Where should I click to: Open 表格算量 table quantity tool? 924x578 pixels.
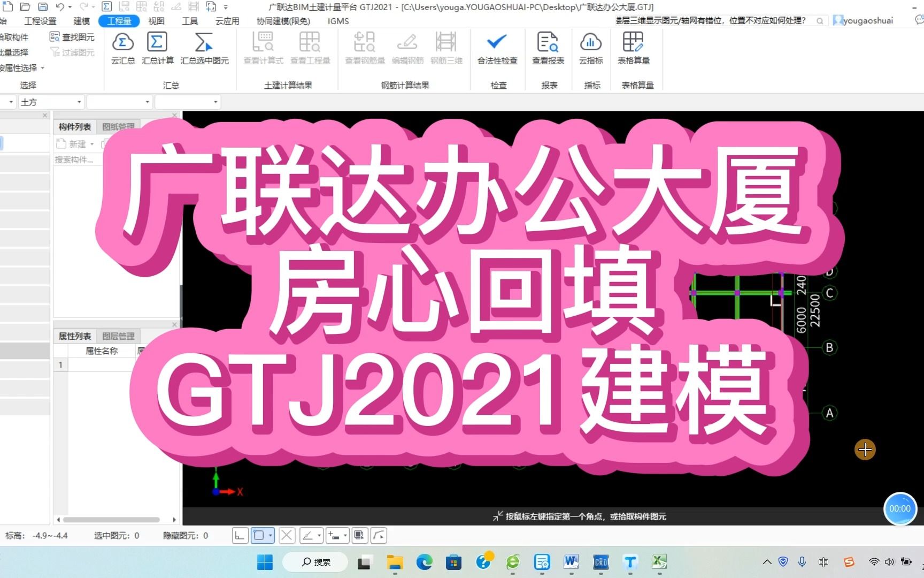[634, 48]
